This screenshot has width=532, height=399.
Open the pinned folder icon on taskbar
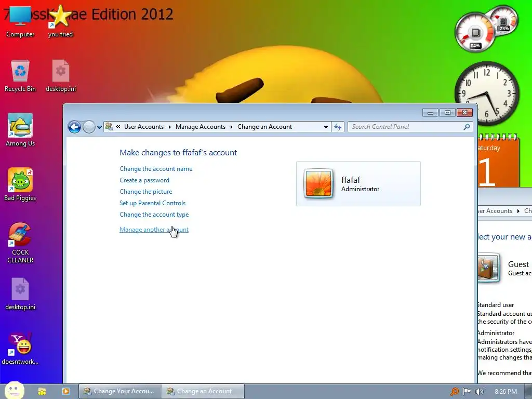(x=42, y=391)
